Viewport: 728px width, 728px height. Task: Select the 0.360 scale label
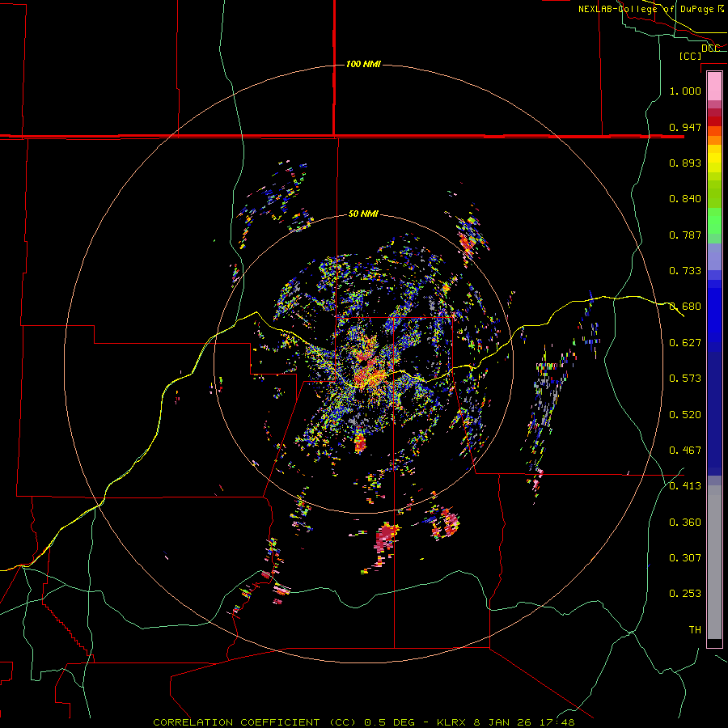[685, 523]
